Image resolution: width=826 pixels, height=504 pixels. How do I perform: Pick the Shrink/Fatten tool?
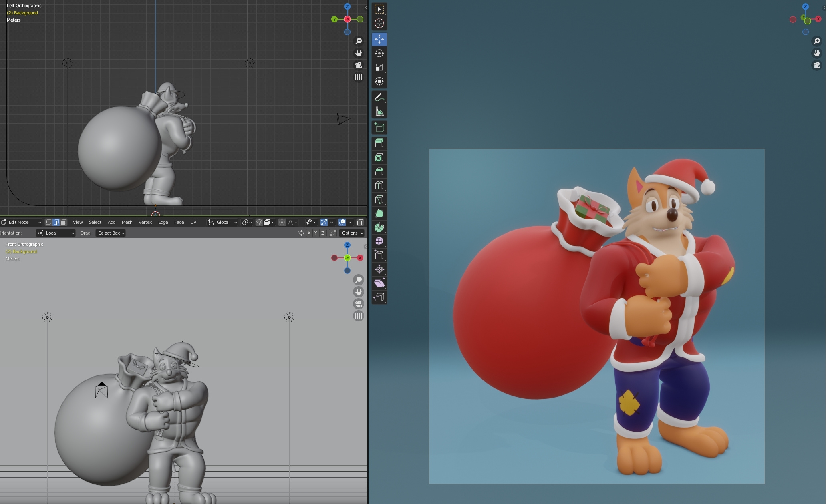(379, 269)
